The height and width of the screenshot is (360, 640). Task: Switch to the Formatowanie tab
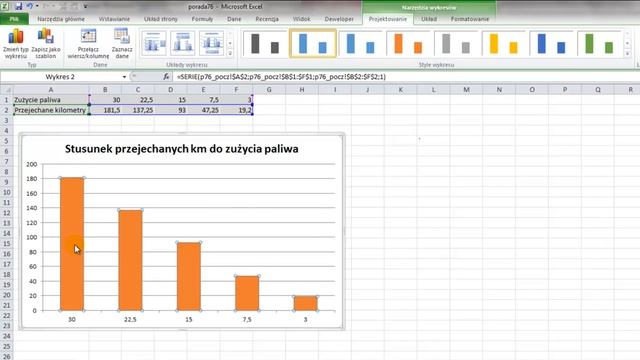pyautogui.click(x=470, y=19)
